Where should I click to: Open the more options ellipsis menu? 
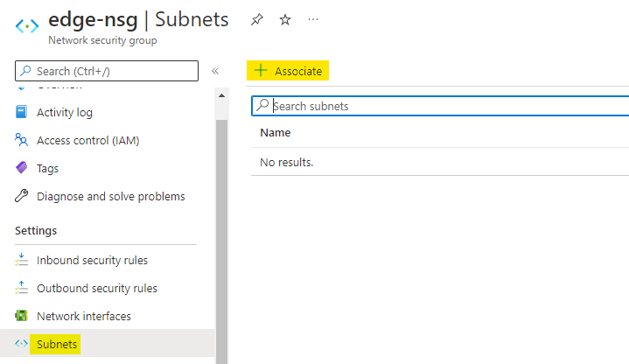(x=313, y=19)
